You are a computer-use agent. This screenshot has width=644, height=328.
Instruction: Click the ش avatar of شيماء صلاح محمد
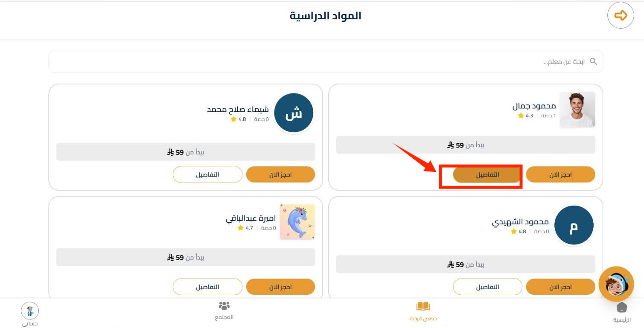point(294,113)
